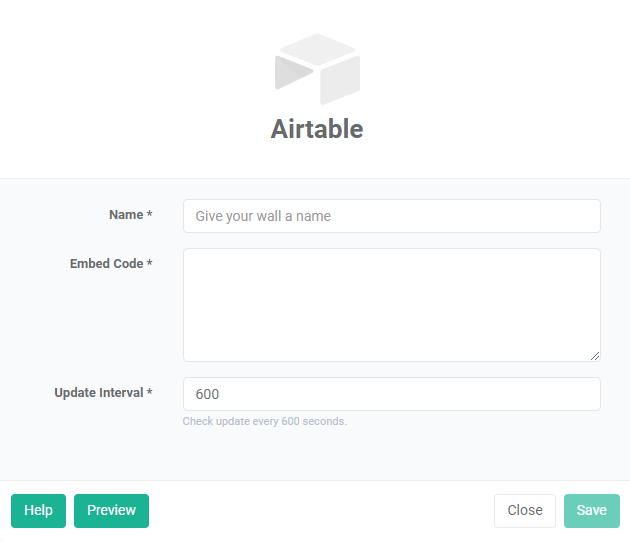Click 'Check update every 600 seconds.' hint
The width and height of the screenshot is (630, 543).
coord(264,421)
